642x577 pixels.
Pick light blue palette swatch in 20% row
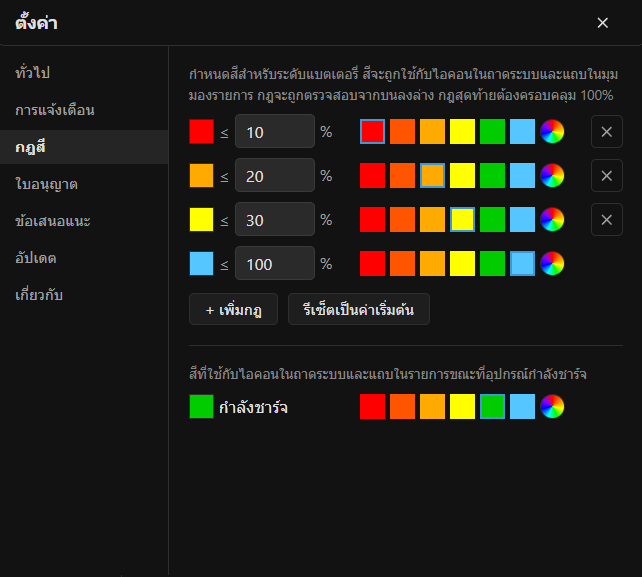pyautogui.click(x=522, y=176)
